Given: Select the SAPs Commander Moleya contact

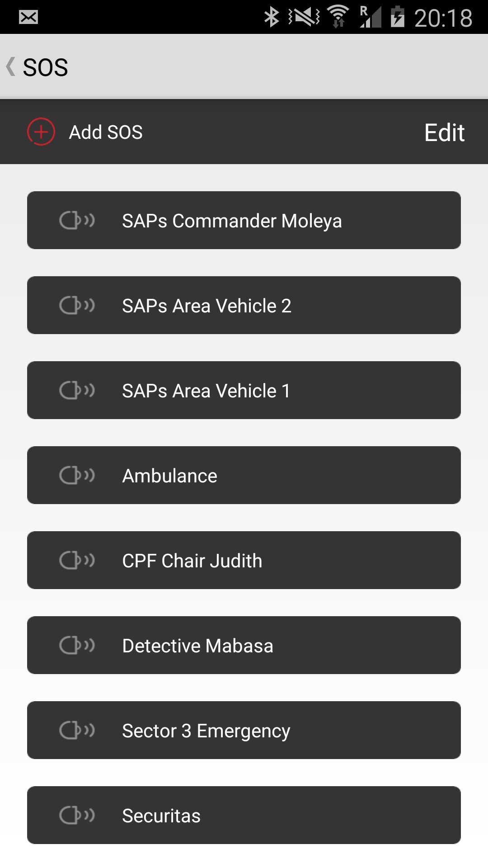Looking at the screenshot, I should point(244,220).
